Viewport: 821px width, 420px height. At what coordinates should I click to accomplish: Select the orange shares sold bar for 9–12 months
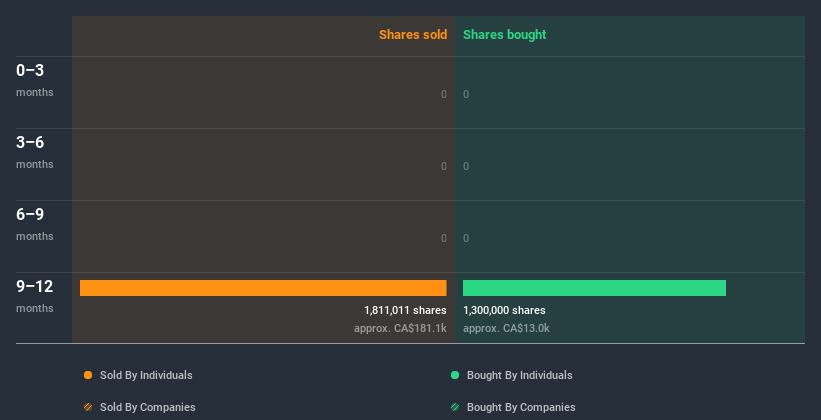(x=263, y=288)
